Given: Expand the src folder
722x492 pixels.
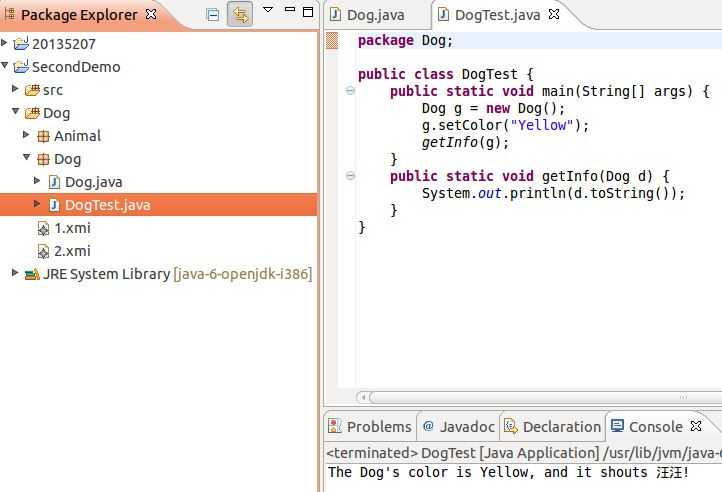Looking at the screenshot, I should [x=15, y=88].
